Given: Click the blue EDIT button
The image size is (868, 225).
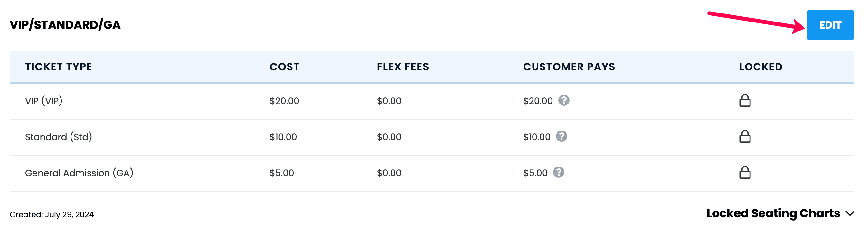Looking at the screenshot, I should [x=830, y=25].
